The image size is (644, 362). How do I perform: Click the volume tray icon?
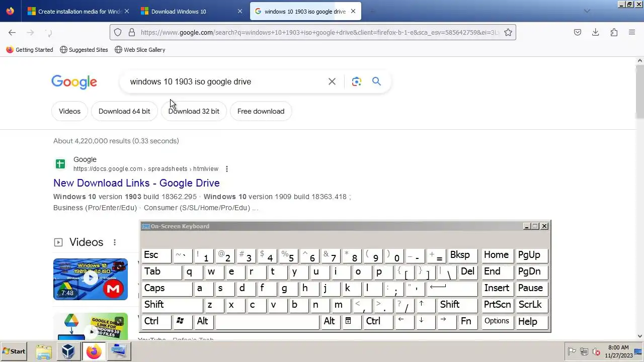click(x=596, y=351)
